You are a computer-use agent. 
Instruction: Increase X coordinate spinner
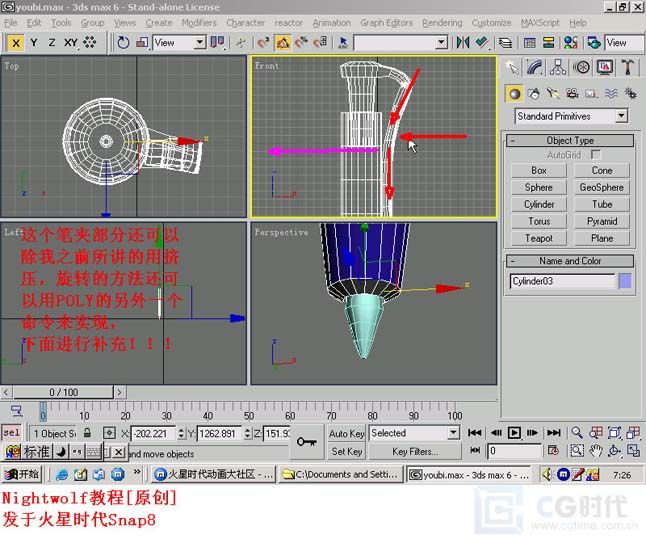click(181, 430)
